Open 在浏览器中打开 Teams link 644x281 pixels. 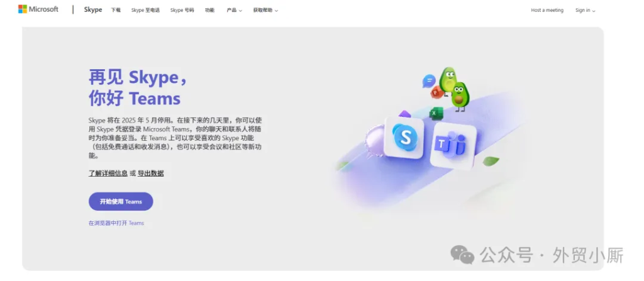116,223
